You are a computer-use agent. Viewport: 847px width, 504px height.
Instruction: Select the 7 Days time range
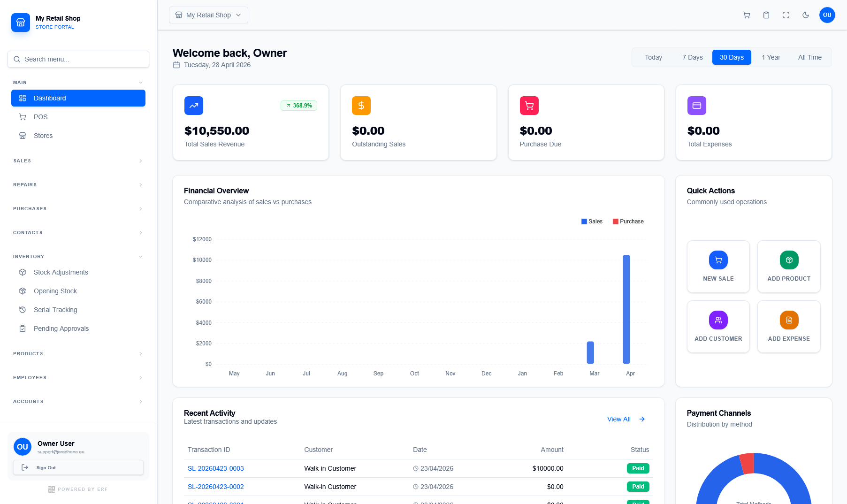tap(693, 57)
